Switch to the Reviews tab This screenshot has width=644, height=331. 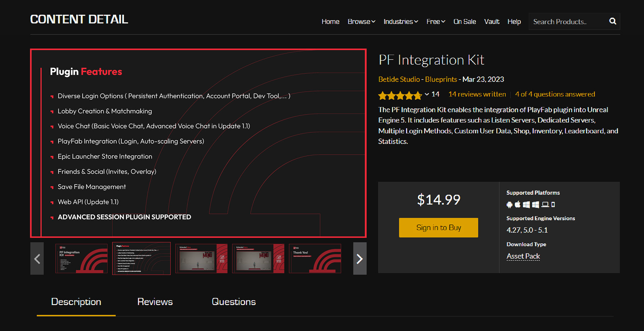pos(155,302)
